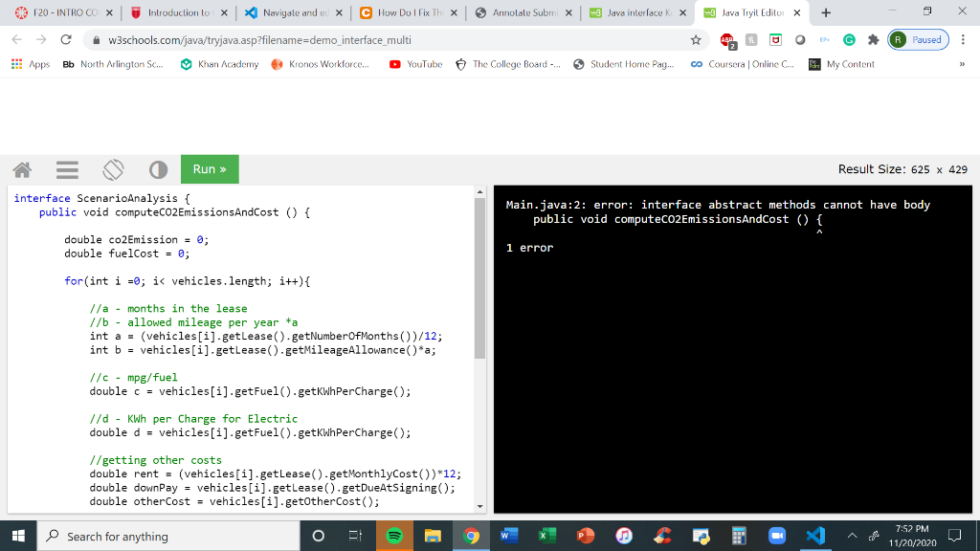Image resolution: width=980 pixels, height=551 pixels.
Task: Open the Coursera bookmark
Action: 743,64
